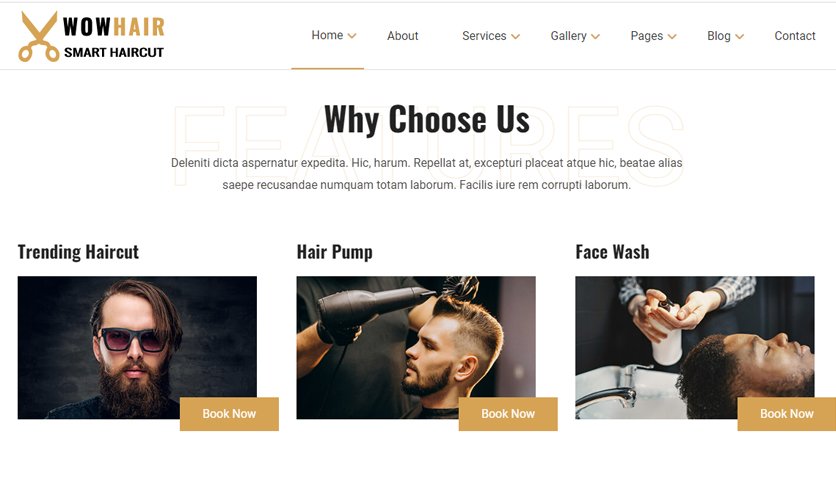Expand the Home menu chevron

coord(352,36)
